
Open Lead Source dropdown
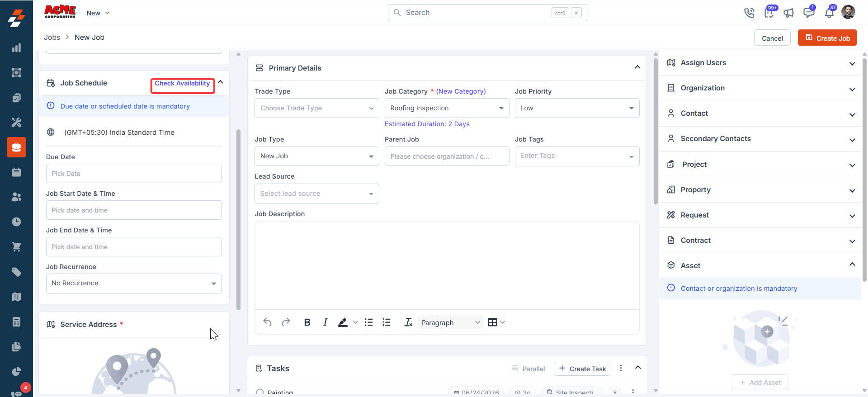pyautogui.click(x=316, y=194)
